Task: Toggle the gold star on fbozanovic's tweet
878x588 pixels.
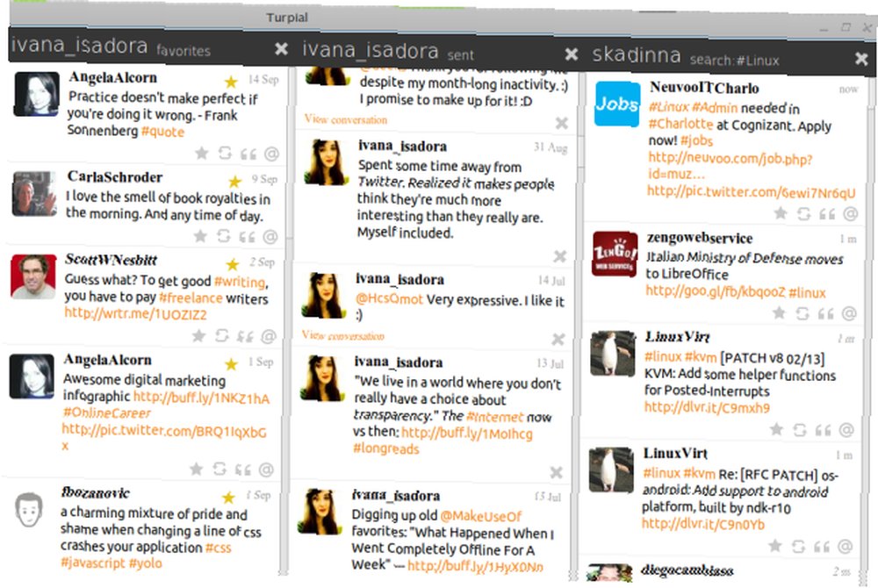Action: (x=228, y=498)
